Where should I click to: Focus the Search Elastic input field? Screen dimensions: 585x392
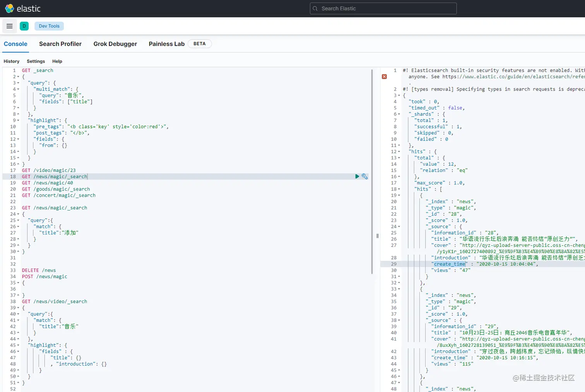tap(387, 9)
